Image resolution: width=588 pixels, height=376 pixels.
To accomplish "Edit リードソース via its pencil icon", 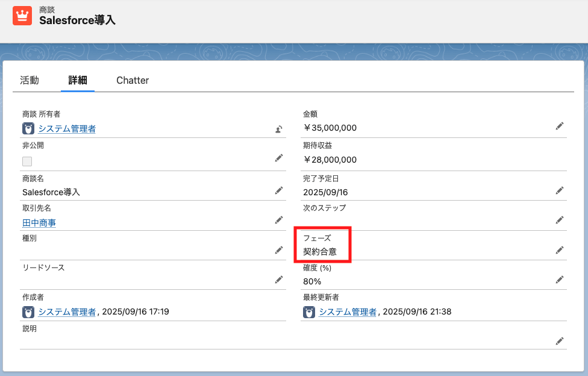I will tap(278, 279).
